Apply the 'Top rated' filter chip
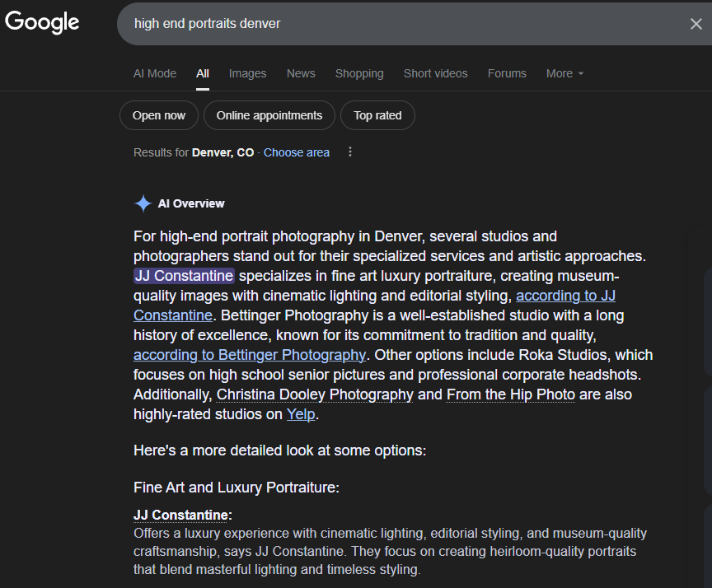712x588 pixels. click(x=377, y=115)
